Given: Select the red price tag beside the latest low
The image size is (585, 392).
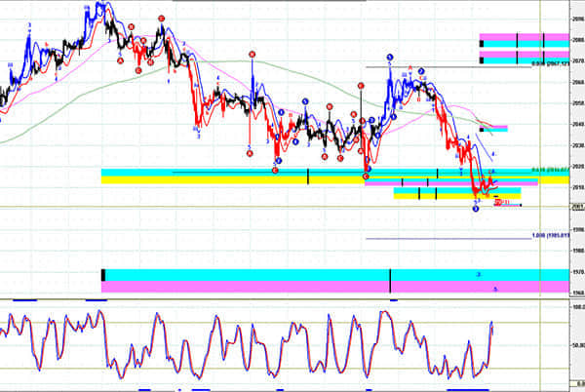Looking at the screenshot, I should pos(502,202).
